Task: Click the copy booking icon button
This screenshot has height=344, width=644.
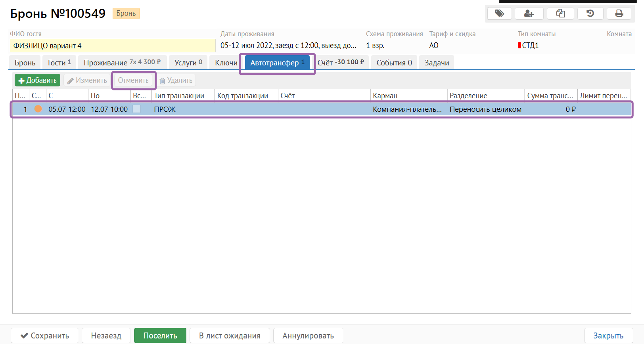Action: pyautogui.click(x=560, y=13)
